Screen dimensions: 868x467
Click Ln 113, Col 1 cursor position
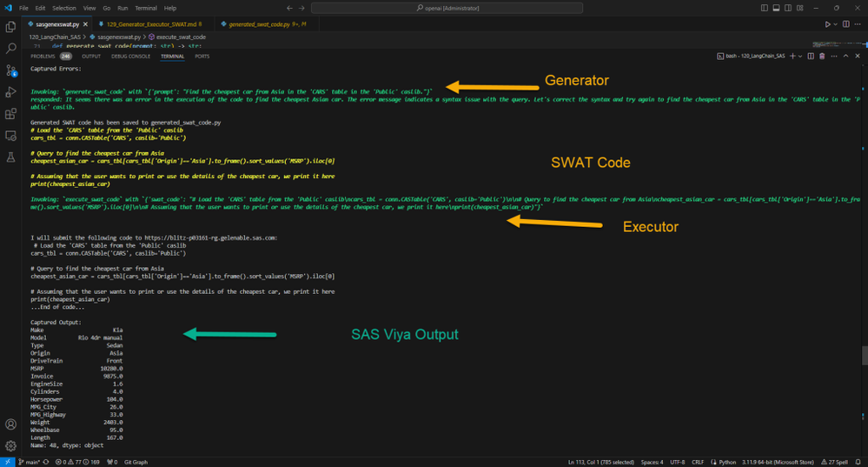click(x=601, y=462)
